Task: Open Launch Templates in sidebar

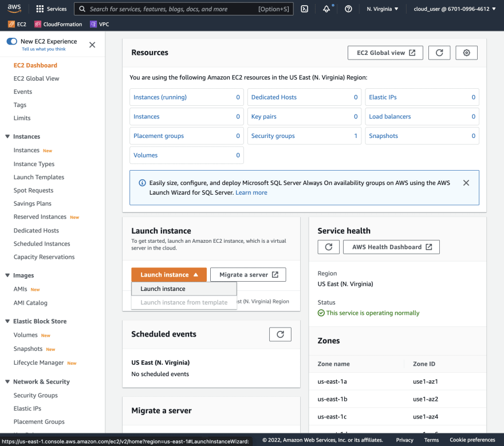Action: (x=39, y=177)
